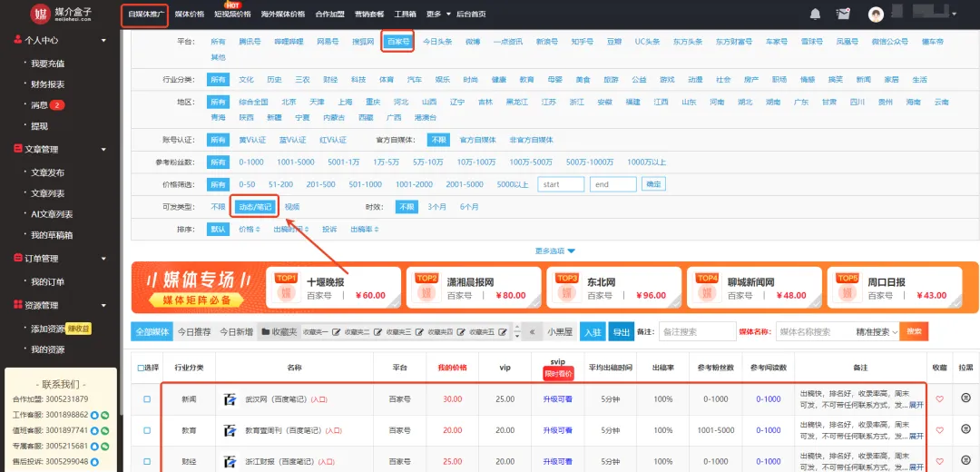Screen dimensions: 980x472
Task: Blacklist 武汉网 via its 拉黑 icon
Action: [965, 398]
